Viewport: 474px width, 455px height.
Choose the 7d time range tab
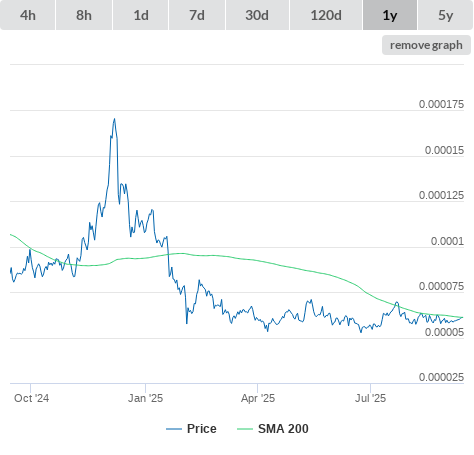coord(197,15)
